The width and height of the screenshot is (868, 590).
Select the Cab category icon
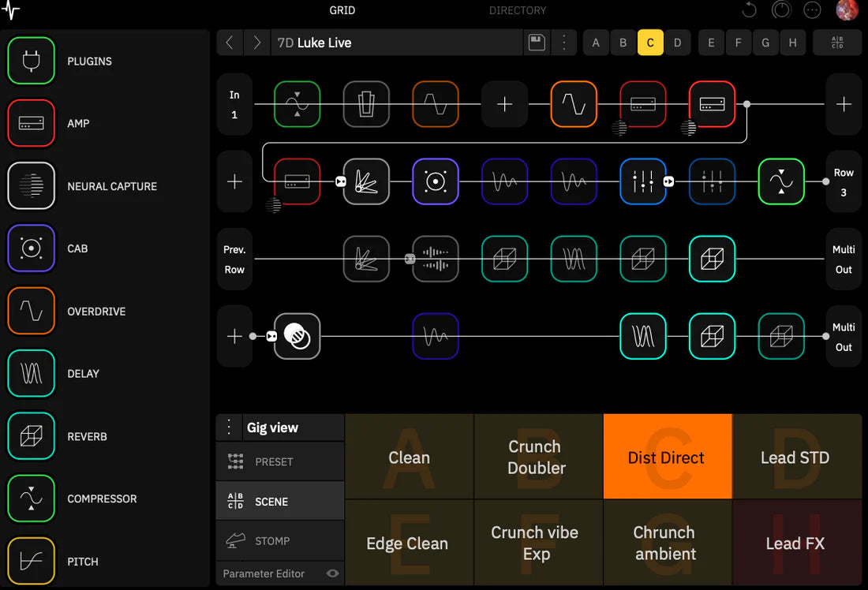(x=32, y=248)
